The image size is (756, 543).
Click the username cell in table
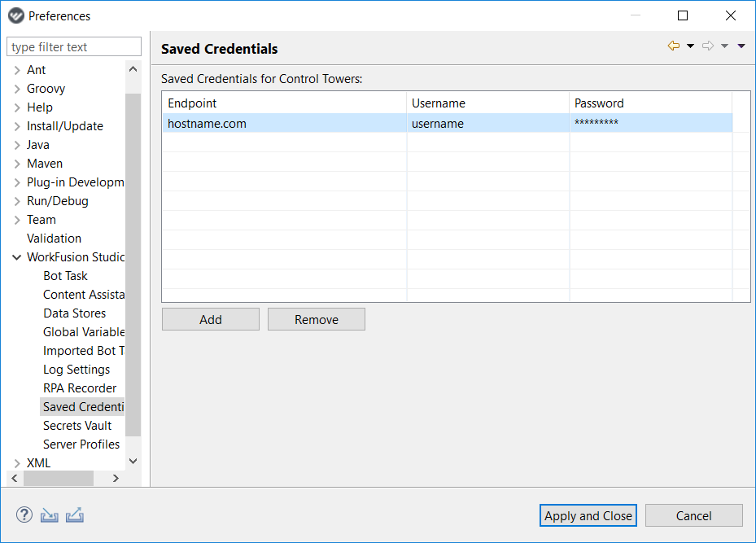(x=488, y=124)
